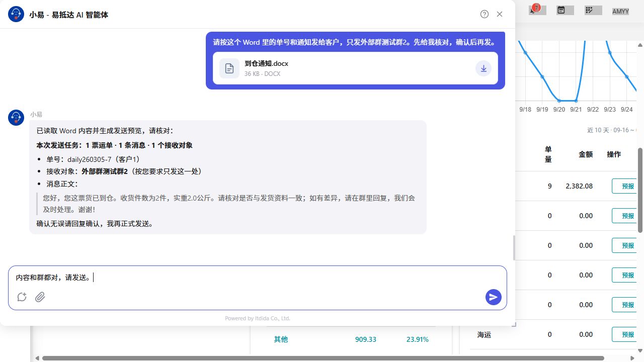Attach a file with the paperclip icon
Viewport: 644px width, 362px height.
tap(40, 297)
